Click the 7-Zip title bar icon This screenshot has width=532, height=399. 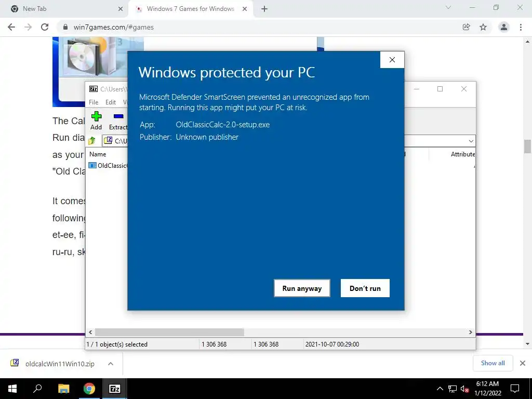point(94,89)
